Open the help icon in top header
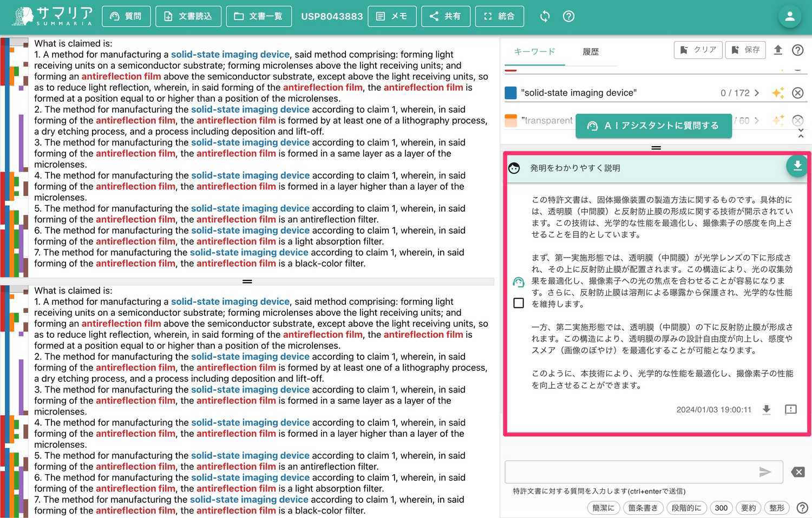 click(x=568, y=16)
